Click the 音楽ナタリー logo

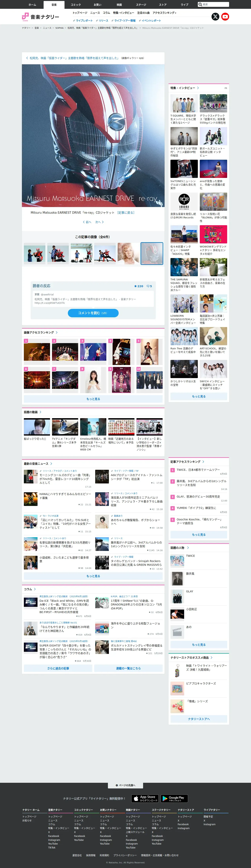pos(40,17)
